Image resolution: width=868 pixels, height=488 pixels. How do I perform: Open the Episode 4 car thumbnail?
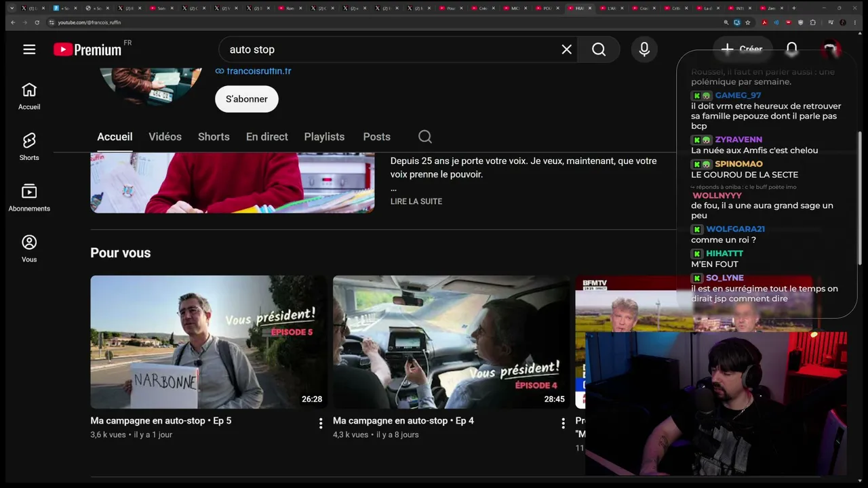[x=451, y=342]
